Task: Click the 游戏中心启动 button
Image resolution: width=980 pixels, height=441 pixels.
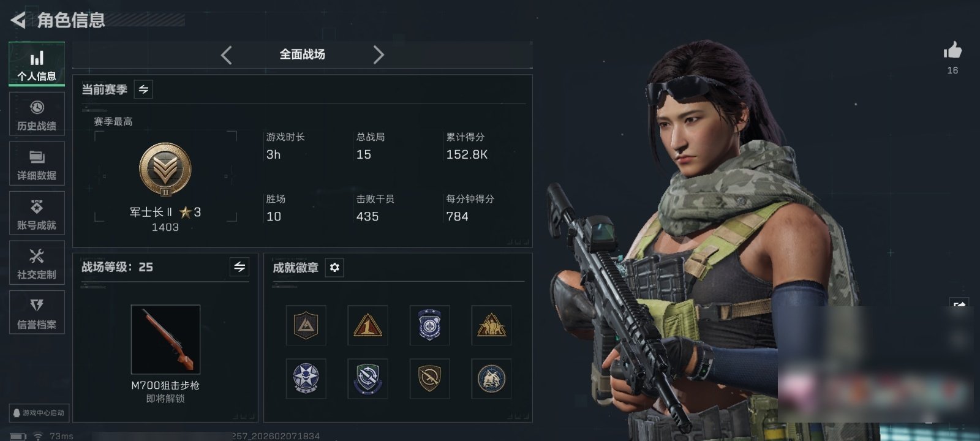Action: pyautogui.click(x=38, y=413)
